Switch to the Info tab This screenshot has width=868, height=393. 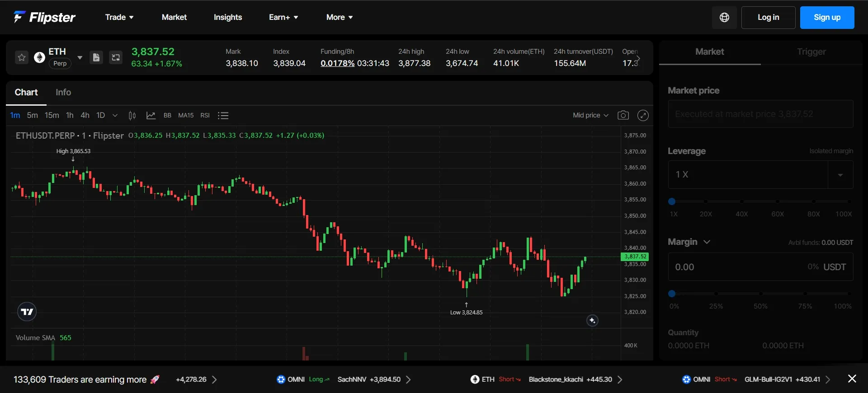coord(63,92)
